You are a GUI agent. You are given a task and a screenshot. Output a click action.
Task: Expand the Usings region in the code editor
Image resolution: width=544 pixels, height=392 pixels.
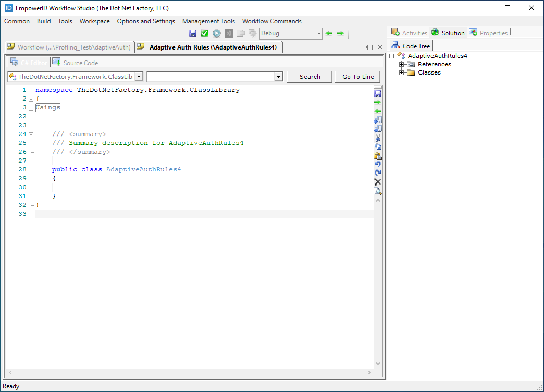(31, 107)
